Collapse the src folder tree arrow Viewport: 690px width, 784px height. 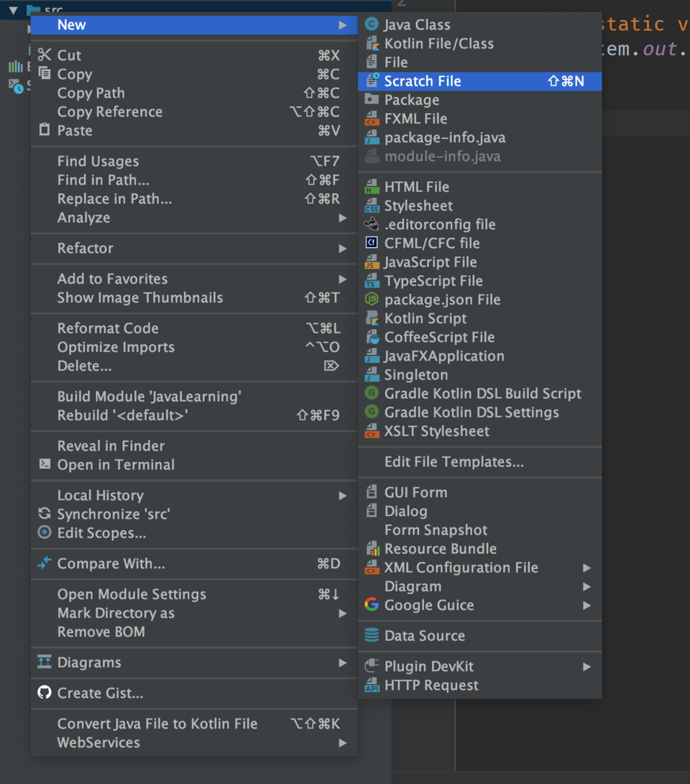coord(13,10)
